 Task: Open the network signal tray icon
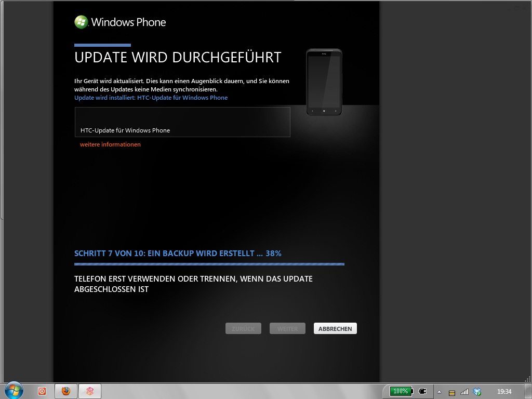click(x=464, y=392)
